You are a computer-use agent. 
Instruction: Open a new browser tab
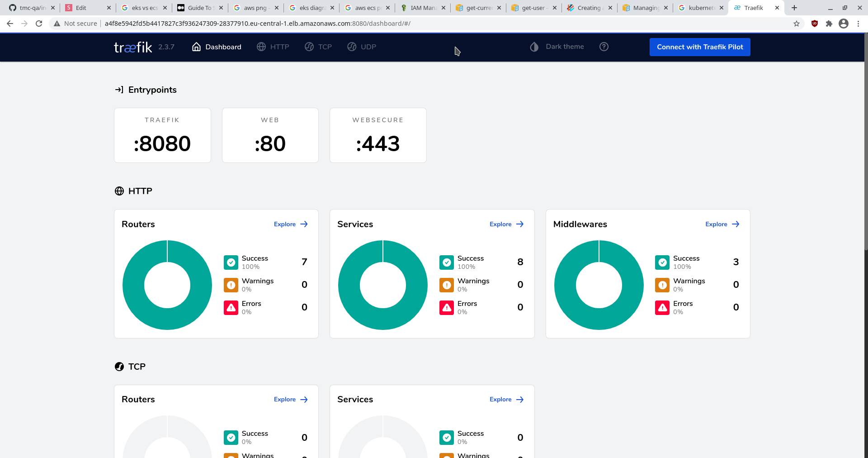[x=794, y=8]
